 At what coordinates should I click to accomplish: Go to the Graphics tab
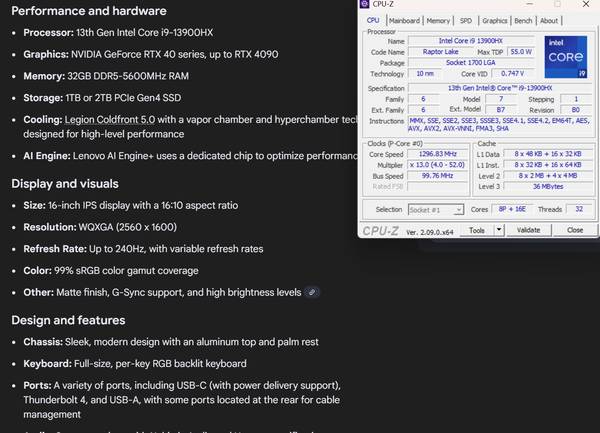(x=494, y=20)
